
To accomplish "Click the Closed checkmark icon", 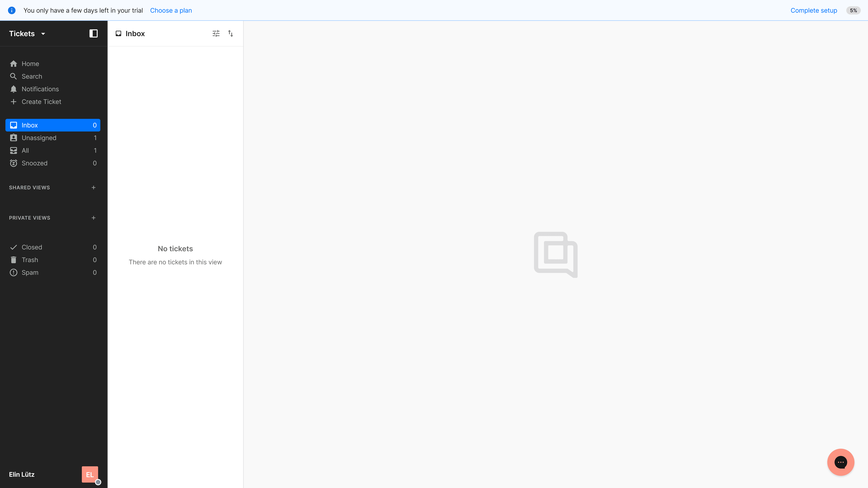I will coord(13,247).
